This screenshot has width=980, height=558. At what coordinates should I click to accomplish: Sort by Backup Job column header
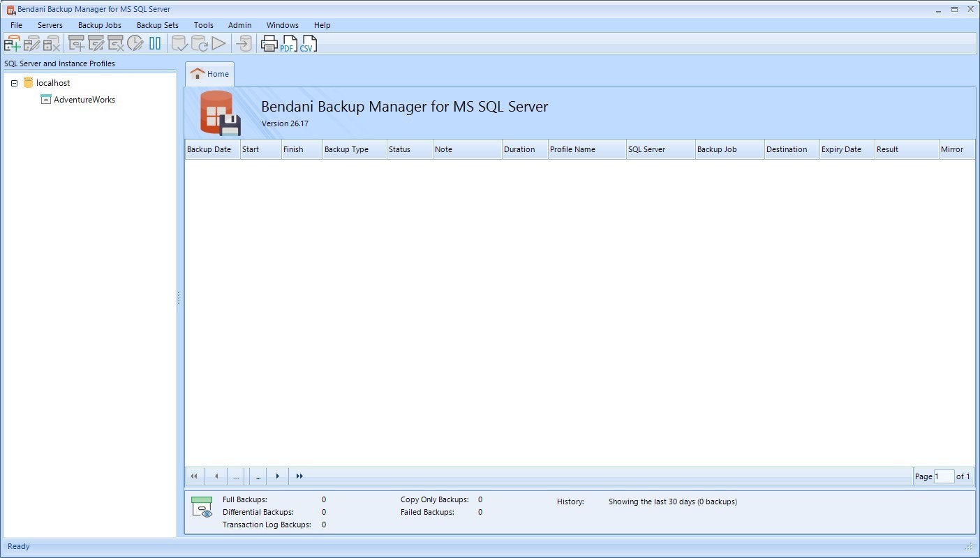(x=729, y=149)
